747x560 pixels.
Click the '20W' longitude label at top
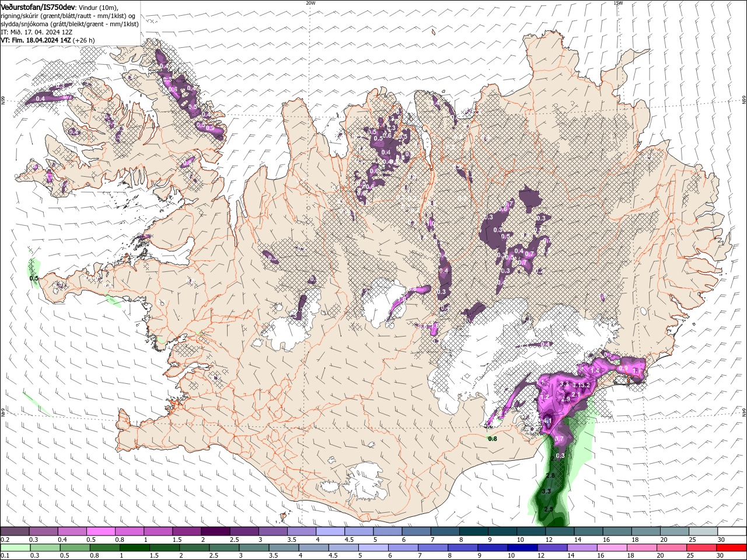click(310, 3)
